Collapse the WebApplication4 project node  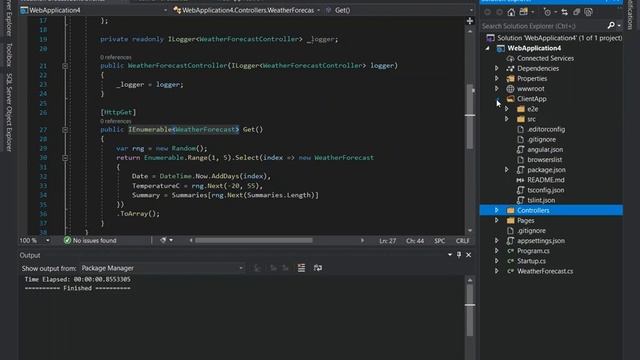487,48
